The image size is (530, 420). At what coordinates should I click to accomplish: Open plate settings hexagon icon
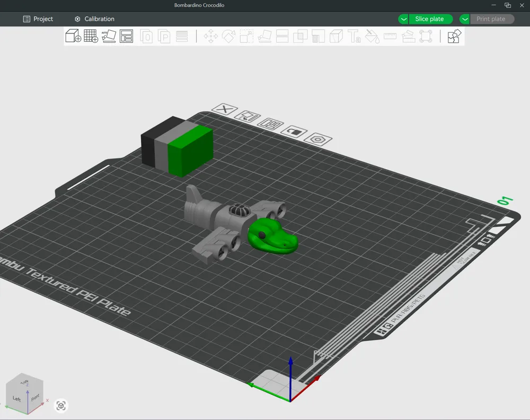(318, 139)
